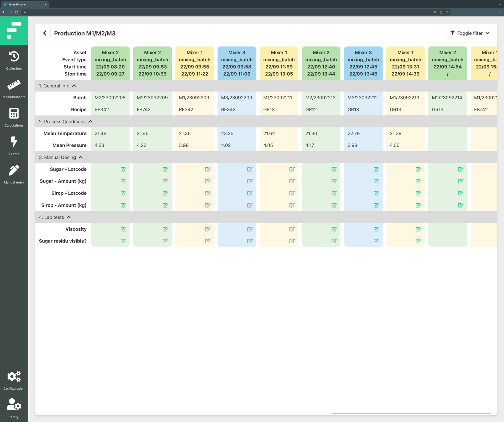Open the browser three-dot menu
The height and width of the screenshot is (422, 504).
(500, 12)
